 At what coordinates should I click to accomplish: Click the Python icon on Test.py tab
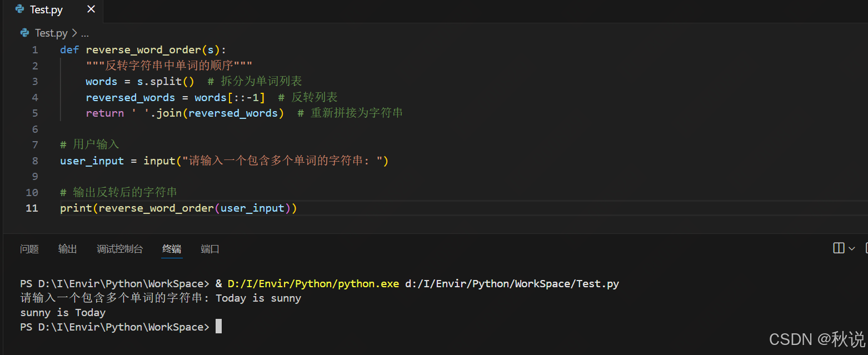point(20,9)
